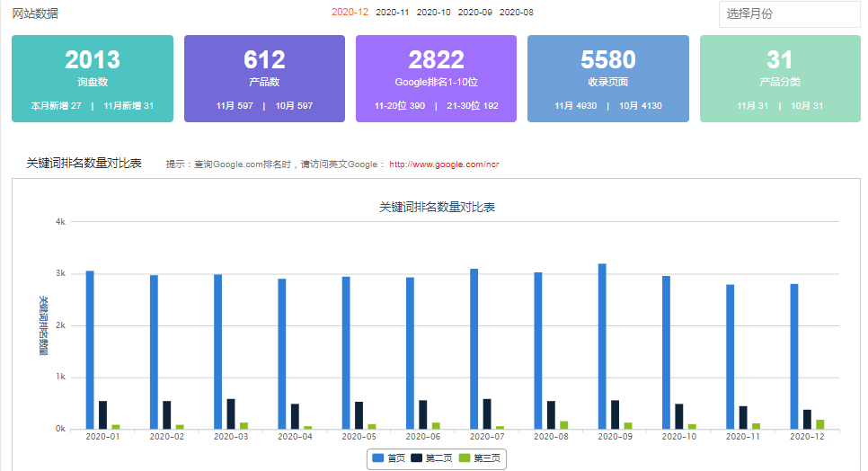Viewport: 868px width, 471px height.
Task: Click the blue 首页 bar for 2020-07
Action: point(474,349)
